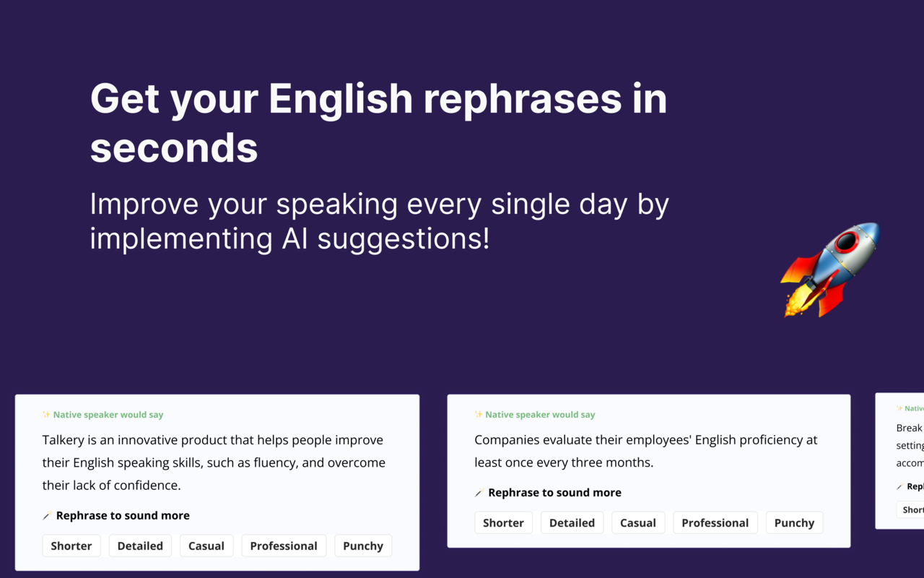Click the sparkle icon on the Talkery card
Image resolution: width=924 pixels, height=578 pixels.
[x=45, y=414]
